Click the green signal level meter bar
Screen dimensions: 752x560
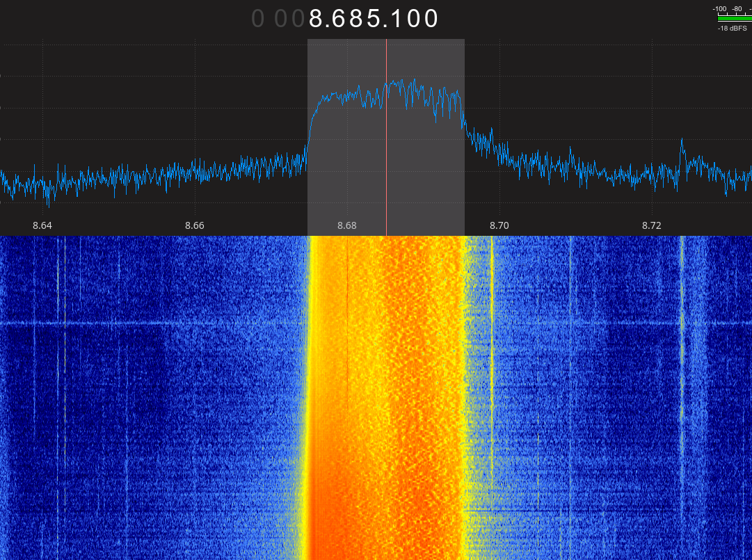(734, 19)
